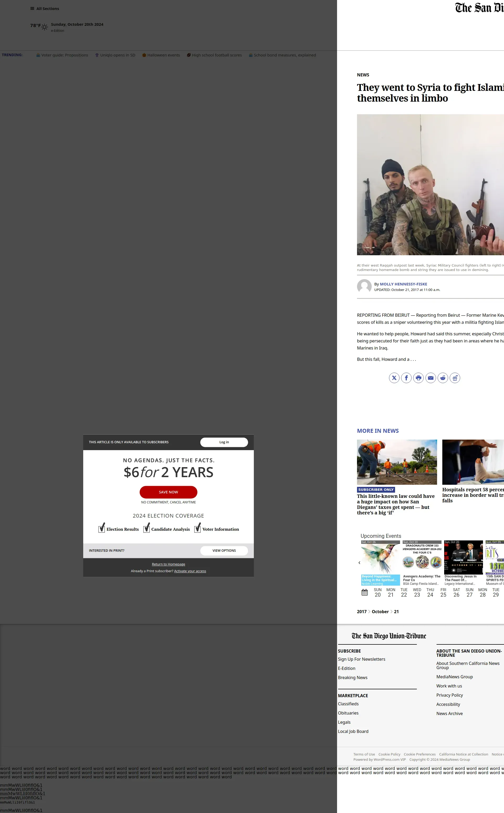Viewport: 504px width, 813px height.
Task: Click the Log in button
Action: [224, 442]
